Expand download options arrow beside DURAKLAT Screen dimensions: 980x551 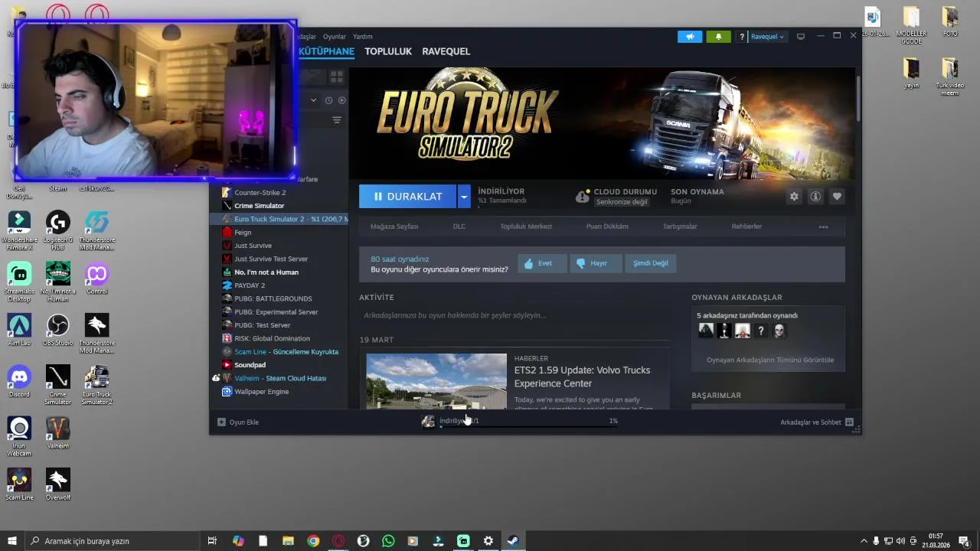(464, 197)
